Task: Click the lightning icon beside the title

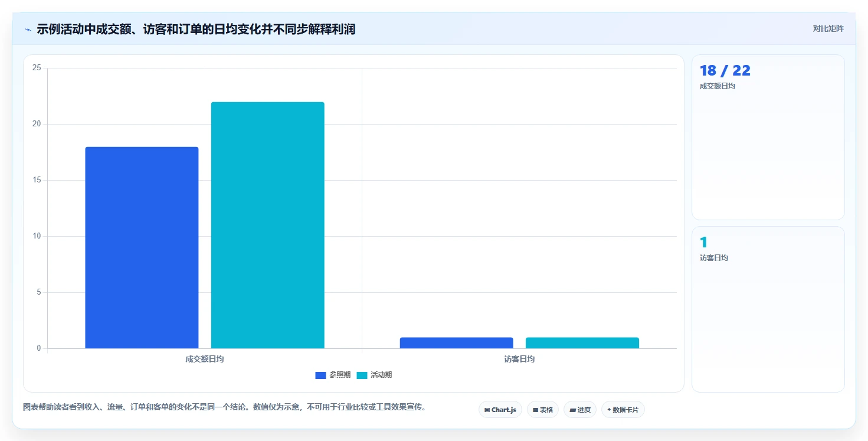Action: click(28, 30)
